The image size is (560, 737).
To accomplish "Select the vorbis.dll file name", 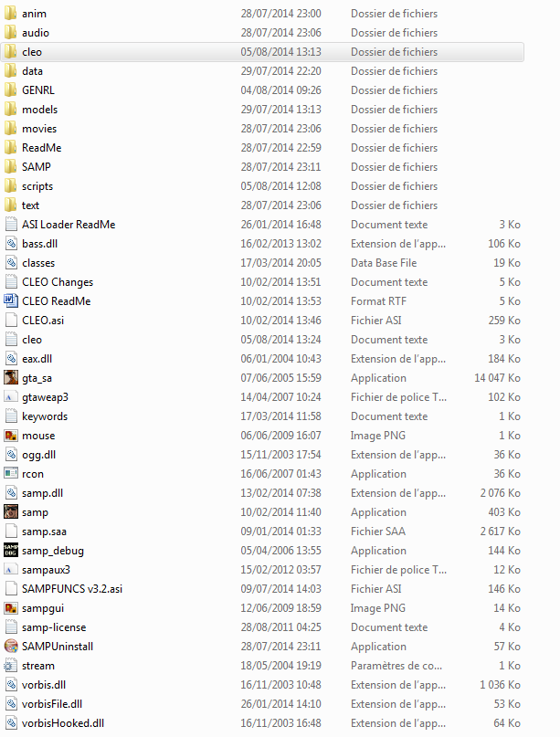I will pos(44,685).
